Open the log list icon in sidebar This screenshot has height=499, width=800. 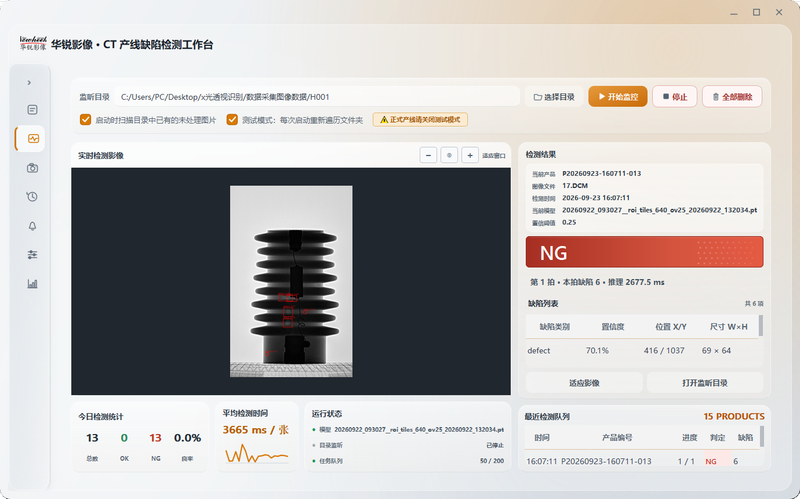(32, 110)
